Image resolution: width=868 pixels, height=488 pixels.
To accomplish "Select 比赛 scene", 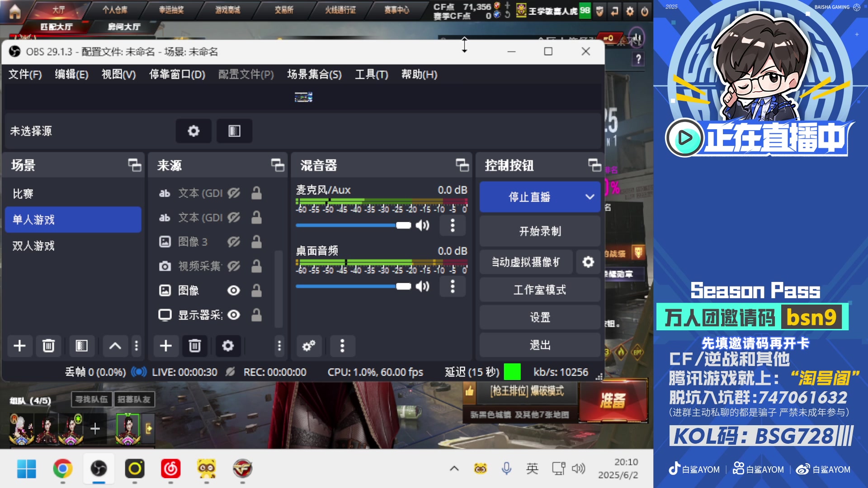I will (73, 194).
